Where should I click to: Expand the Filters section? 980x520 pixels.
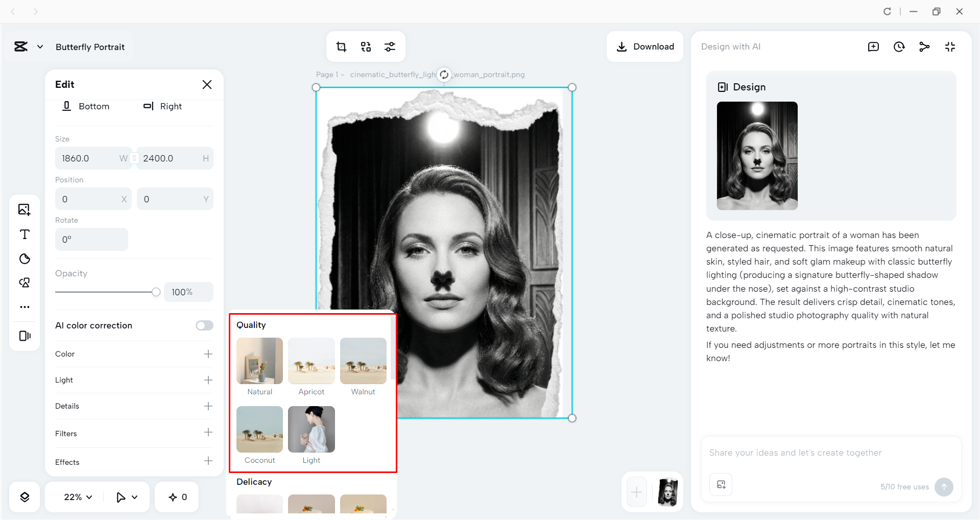[x=208, y=433]
